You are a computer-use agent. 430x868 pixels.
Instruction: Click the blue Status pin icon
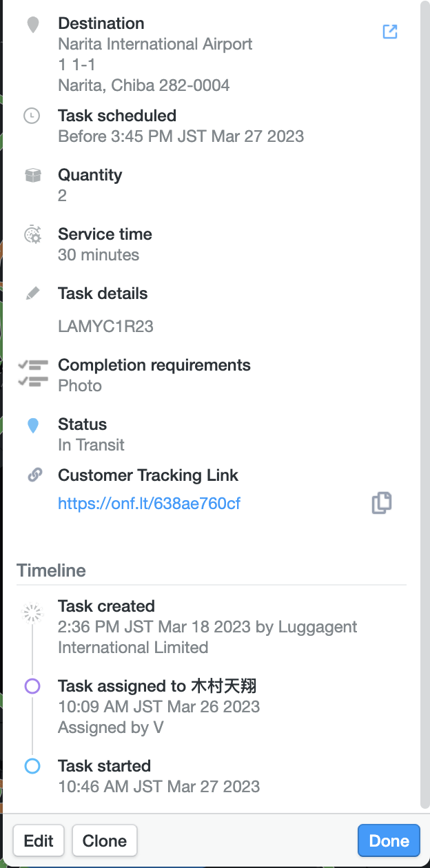tap(32, 426)
